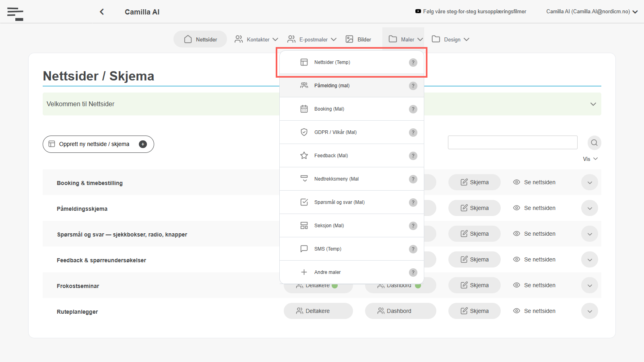
Task: Click help icon for Nedtrekksmeny
Action: (x=413, y=179)
